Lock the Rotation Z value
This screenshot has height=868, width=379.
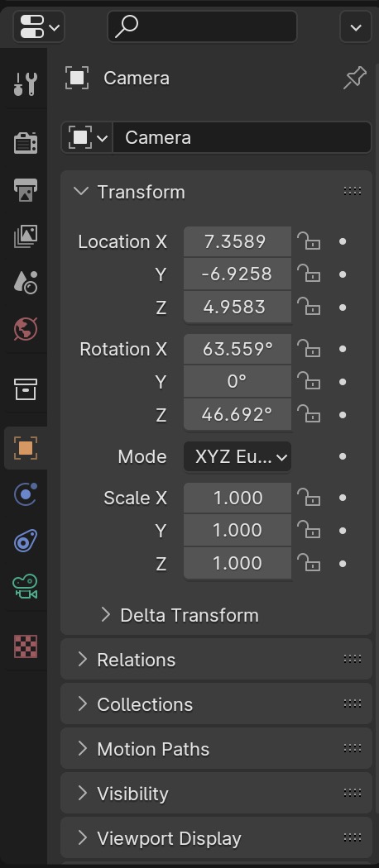[x=309, y=414]
